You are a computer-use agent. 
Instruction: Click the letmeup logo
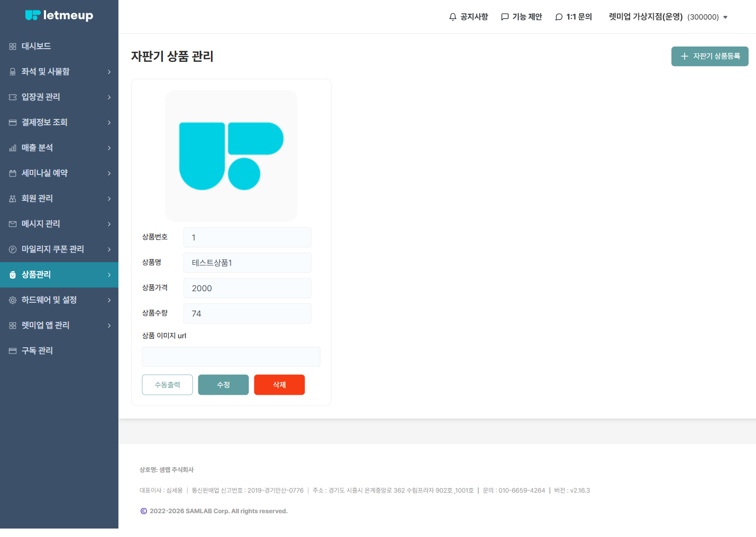tap(59, 15)
